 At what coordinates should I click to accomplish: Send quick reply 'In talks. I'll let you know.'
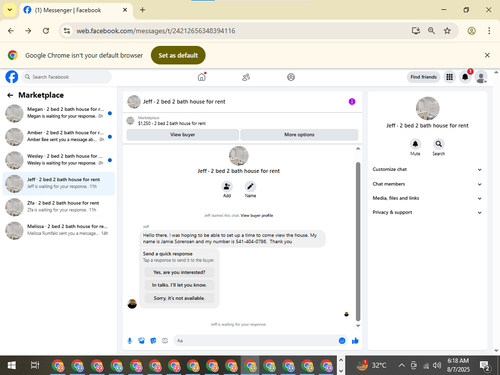pyautogui.click(x=179, y=285)
